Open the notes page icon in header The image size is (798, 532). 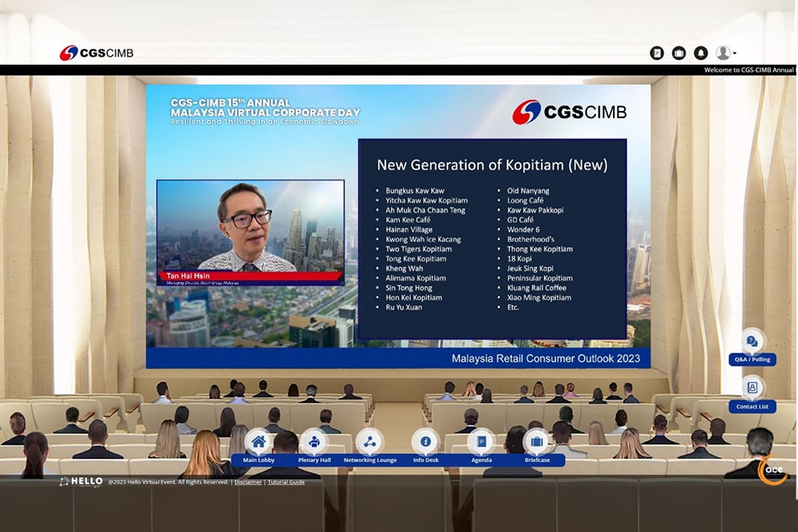click(657, 53)
